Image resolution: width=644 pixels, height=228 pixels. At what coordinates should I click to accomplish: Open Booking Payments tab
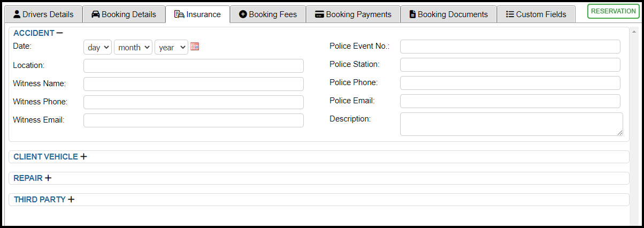pos(353,14)
